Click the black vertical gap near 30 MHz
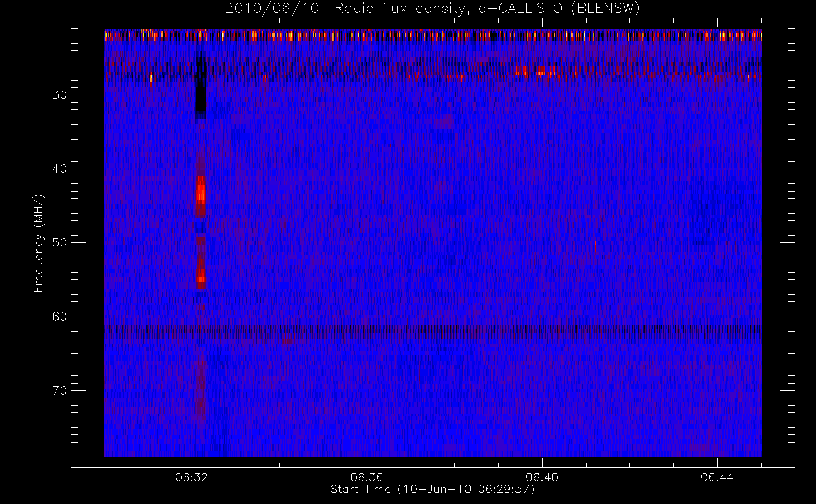Screen dimensions: 816x504 [201, 88]
